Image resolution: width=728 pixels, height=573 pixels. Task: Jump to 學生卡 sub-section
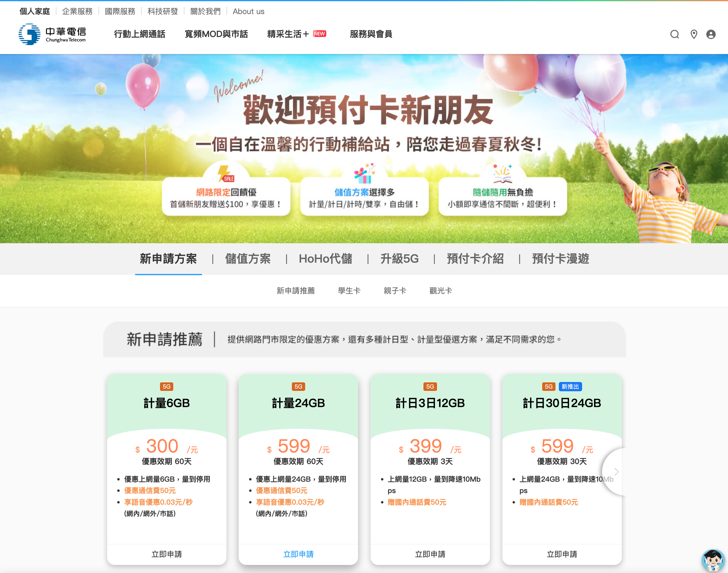click(349, 290)
